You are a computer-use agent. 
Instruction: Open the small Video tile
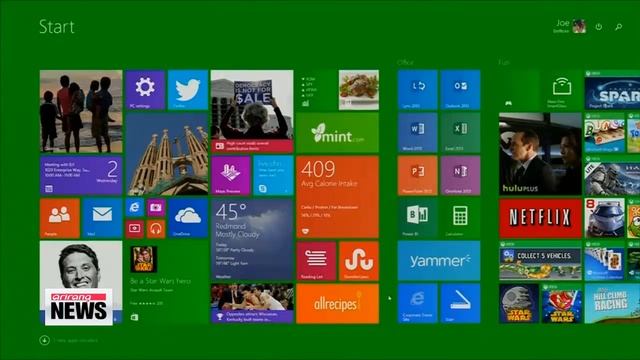click(x=134, y=229)
